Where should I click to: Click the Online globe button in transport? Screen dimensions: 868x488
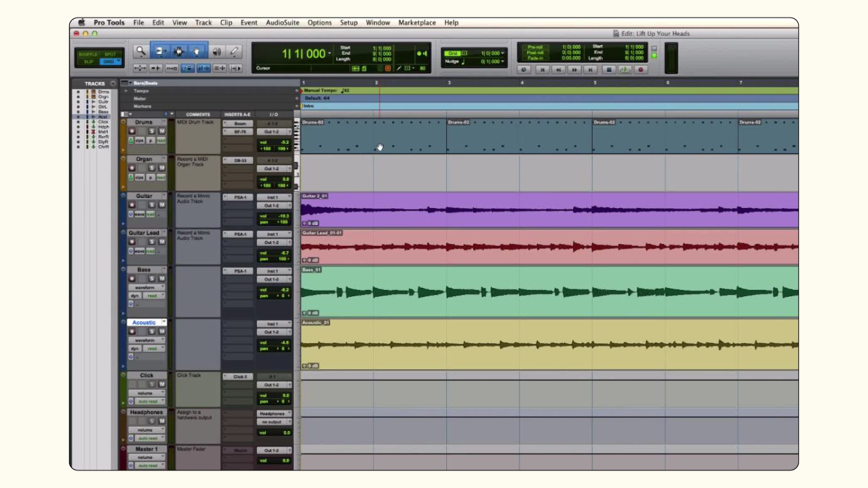tap(524, 69)
